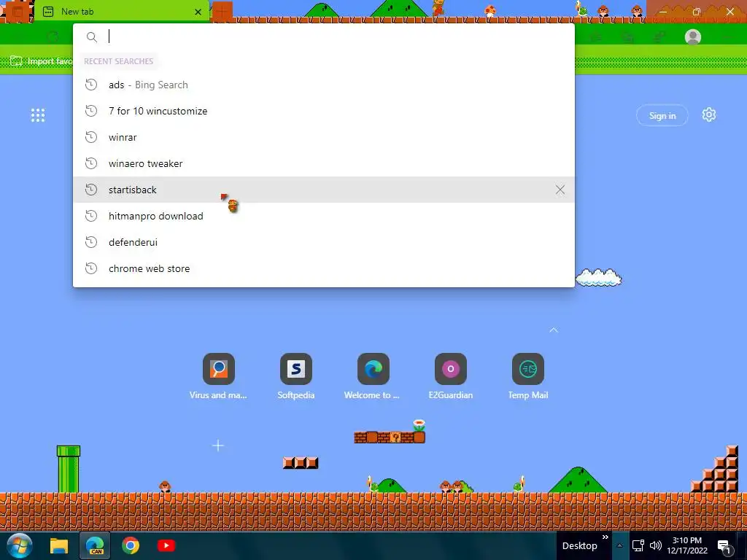The image size is (747, 560).
Task: Launch Google Chrome from the taskbar
Action: (130, 545)
